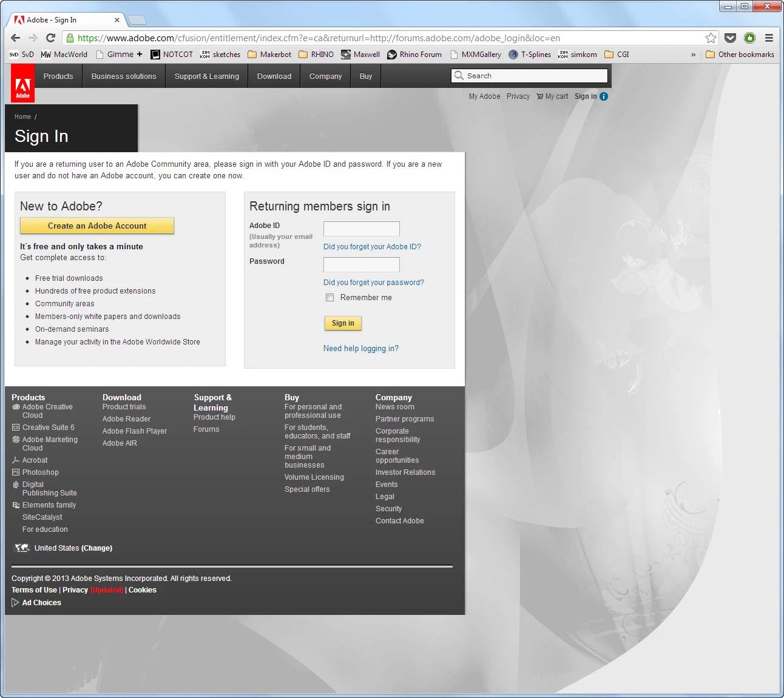Viewport: 784px width, 698px height.
Task: Open Investor Relations footer link
Action: pyautogui.click(x=405, y=472)
